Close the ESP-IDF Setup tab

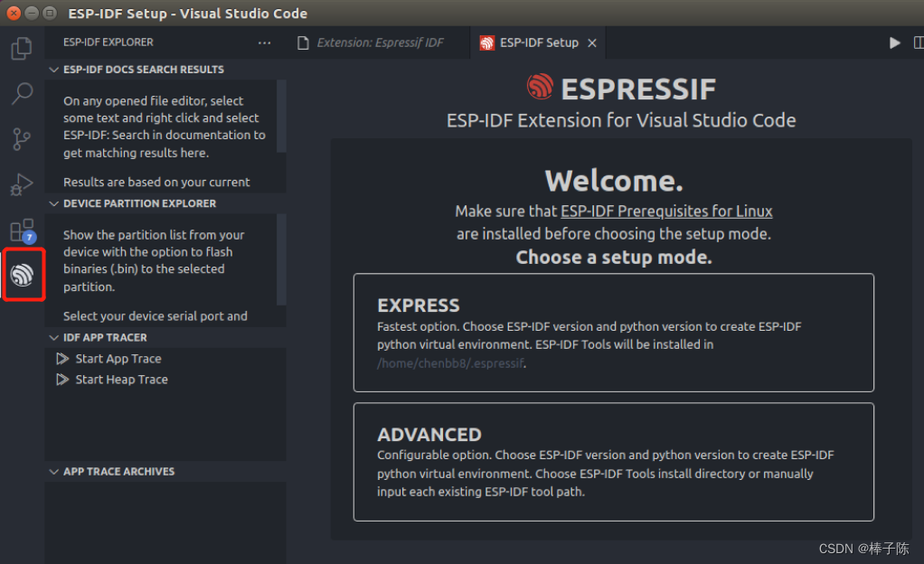coord(592,43)
